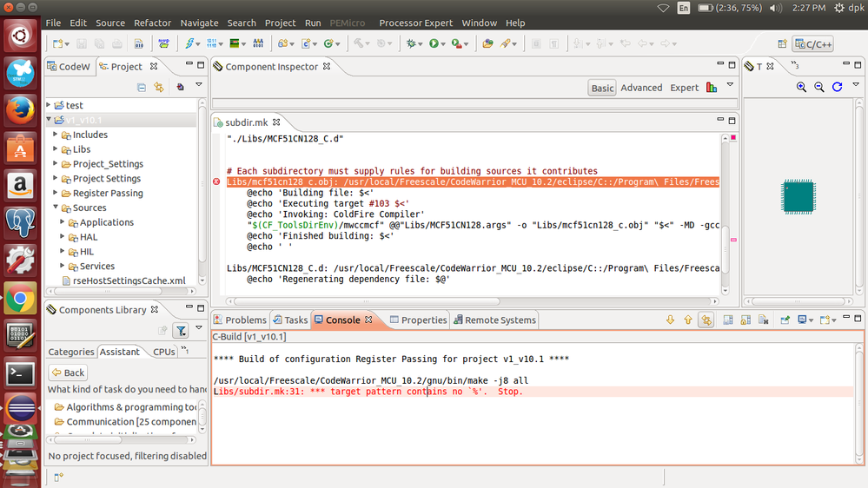Open Terminal from the Ubuntu dock

20,373
